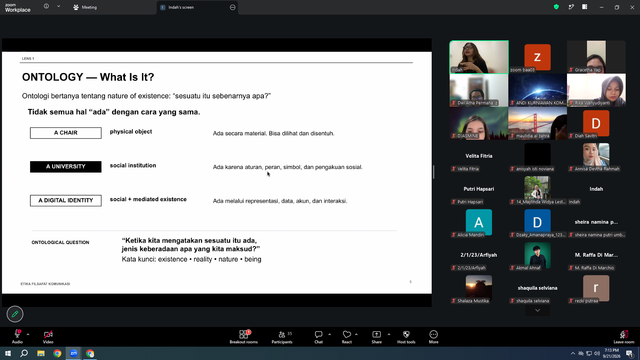Open the annotate pencil button
Viewport: 640px width, 360px height.
click(15, 314)
